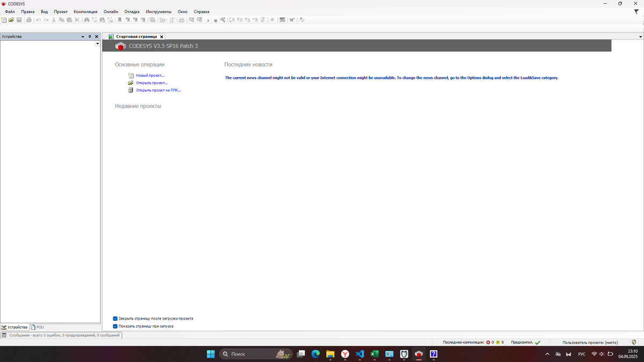Click the Redo arrow in the toolbar

coord(46,20)
